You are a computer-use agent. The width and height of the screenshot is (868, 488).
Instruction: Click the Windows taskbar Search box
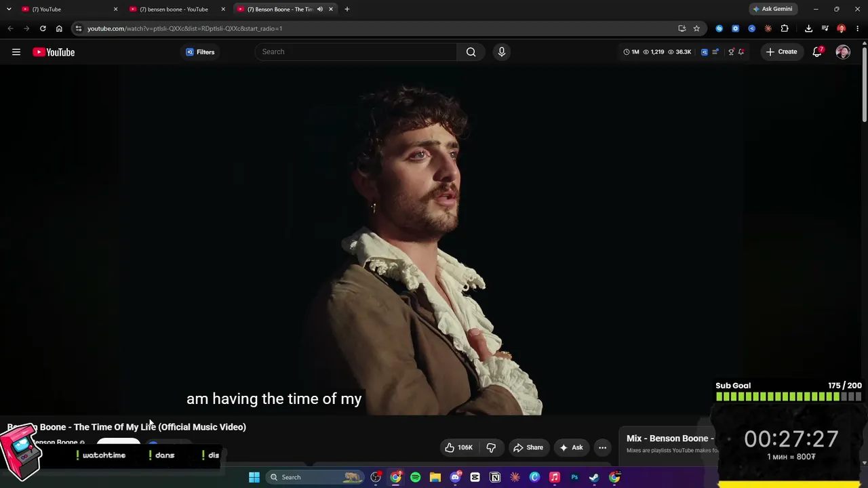tap(315, 477)
